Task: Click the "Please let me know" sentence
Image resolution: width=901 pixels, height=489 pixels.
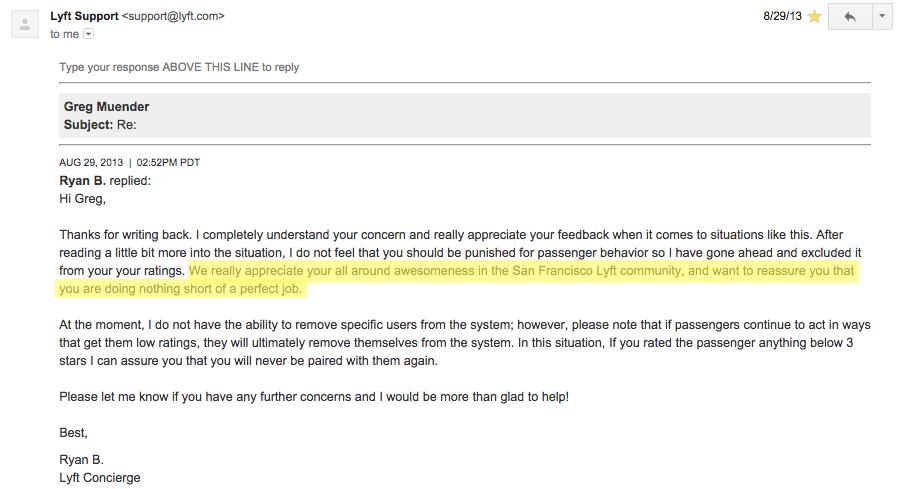Action: (314, 396)
